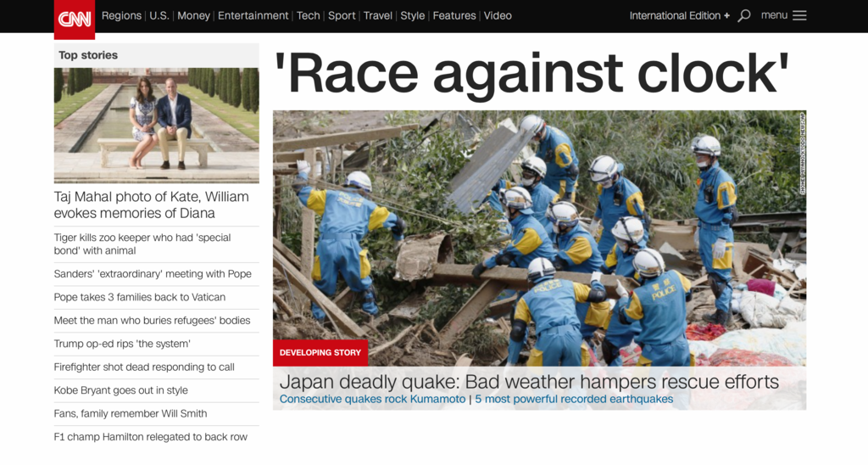Open the Regions nav item
Image resolution: width=868 pixels, height=465 pixels.
[x=121, y=15]
